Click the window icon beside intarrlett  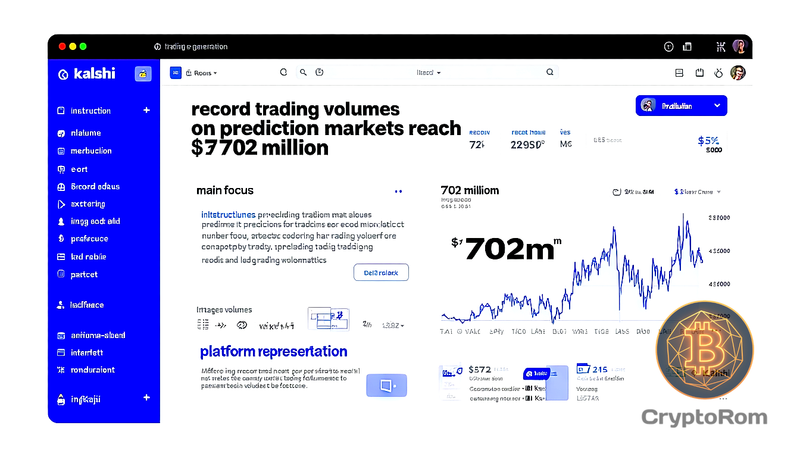[61, 352]
